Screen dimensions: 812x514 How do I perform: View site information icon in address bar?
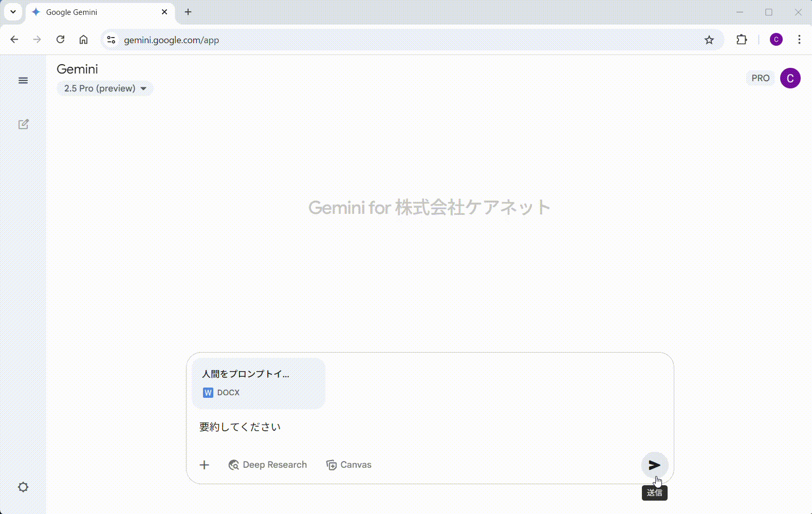pos(111,40)
